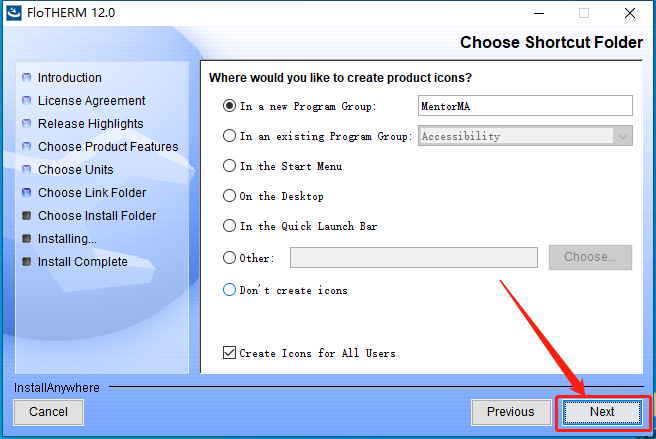Click the MentorMA program group text field
The height and width of the screenshot is (439, 656).
pyautogui.click(x=525, y=106)
